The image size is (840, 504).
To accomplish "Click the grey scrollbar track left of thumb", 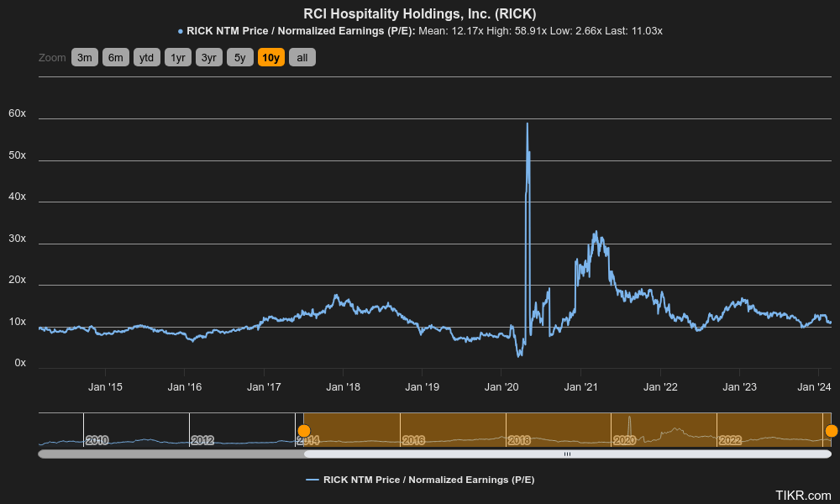I will 168,454.
